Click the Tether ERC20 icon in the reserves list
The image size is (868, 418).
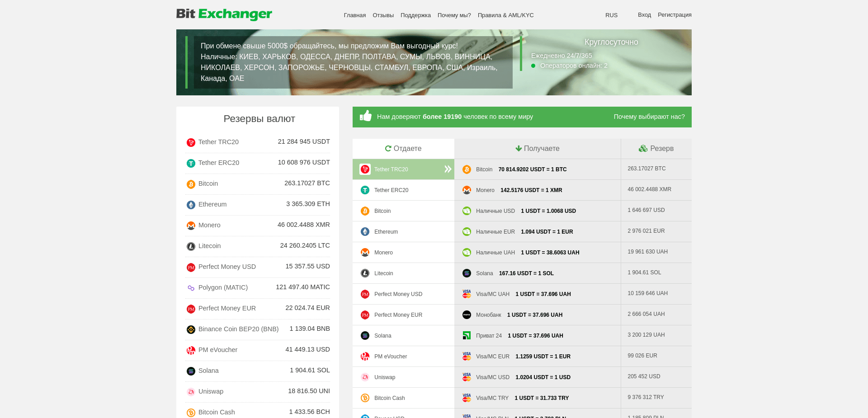click(191, 163)
